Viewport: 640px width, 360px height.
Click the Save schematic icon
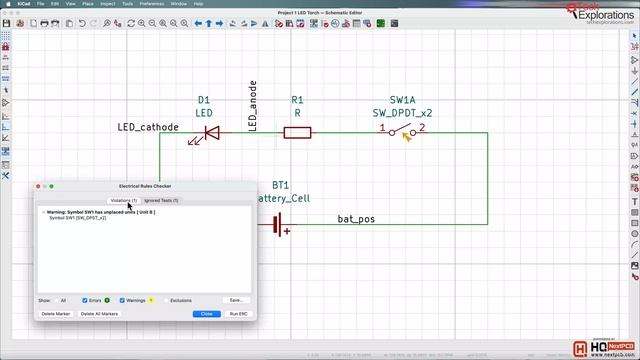(x=7, y=24)
